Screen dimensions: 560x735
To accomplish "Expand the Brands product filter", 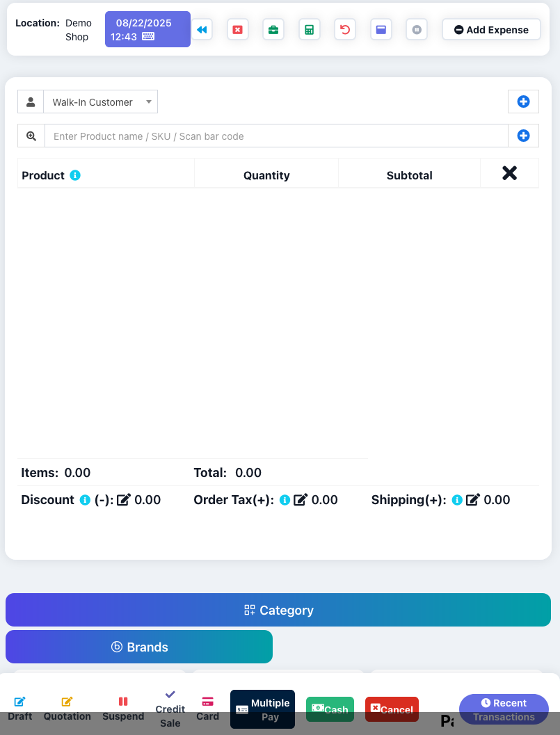I will (x=139, y=647).
